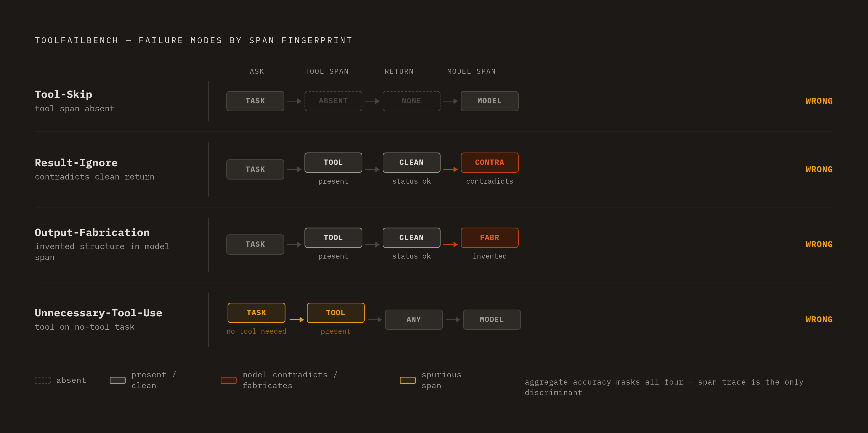Viewport: 868px width, 433px height.
Task: Click WRONG label in Output-Fabrication row
Action: (819, 244)
